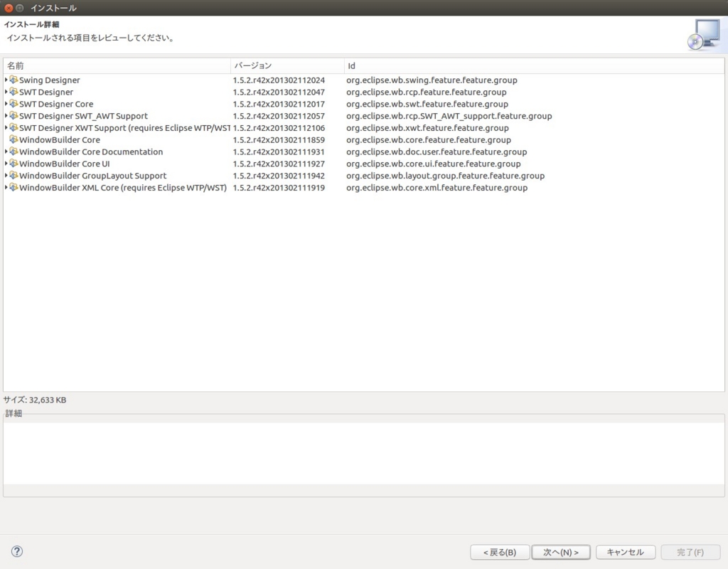Screen dimensions: 728x569
Task: Click version 1.5.2.r42x201302112047
Action: click(x=279, y=92)
